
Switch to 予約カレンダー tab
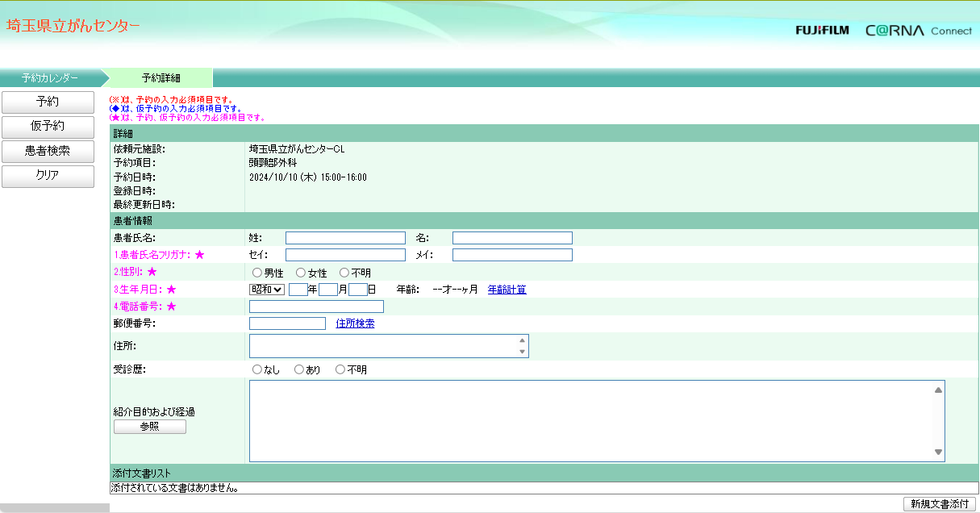[x=50, y=78]
